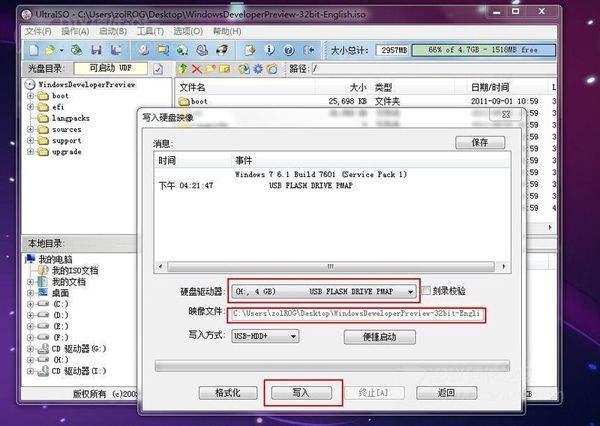Expand the sources folder node

pyautogui.click(x=30, y=129)
